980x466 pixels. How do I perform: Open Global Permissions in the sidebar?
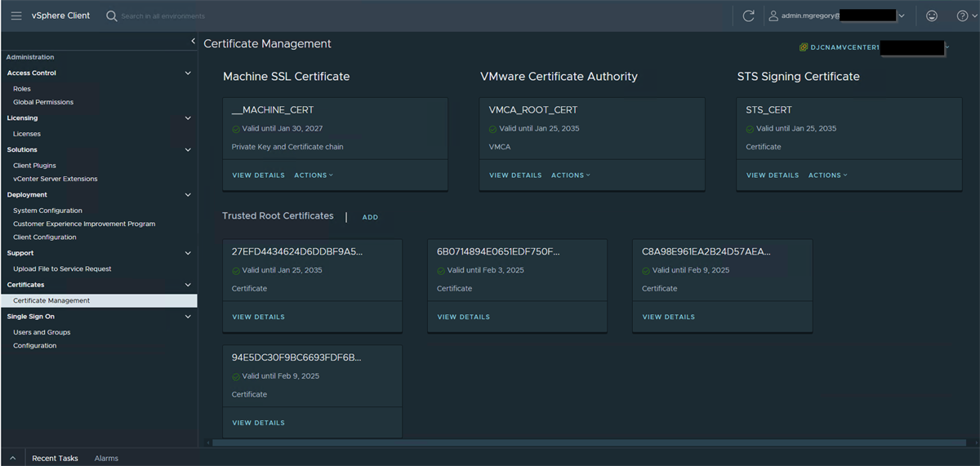(43, 102)
